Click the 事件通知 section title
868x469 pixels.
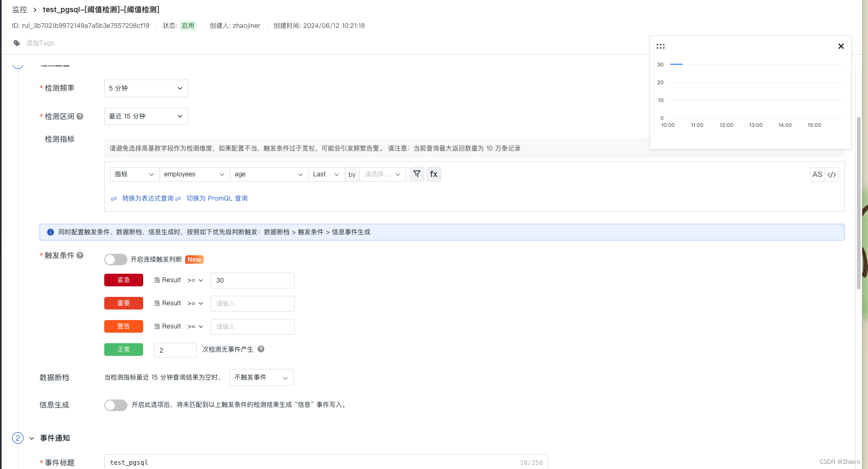coord(55,438)
